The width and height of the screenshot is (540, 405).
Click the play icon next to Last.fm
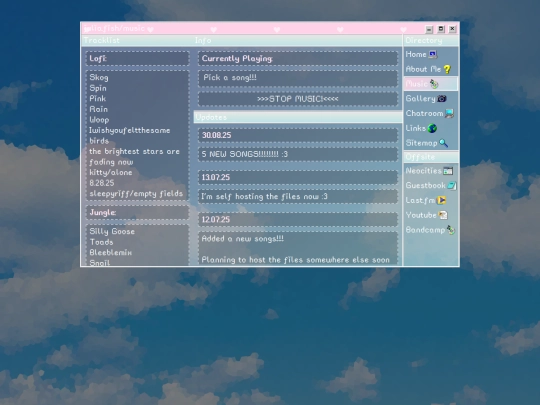pos(442,200)
